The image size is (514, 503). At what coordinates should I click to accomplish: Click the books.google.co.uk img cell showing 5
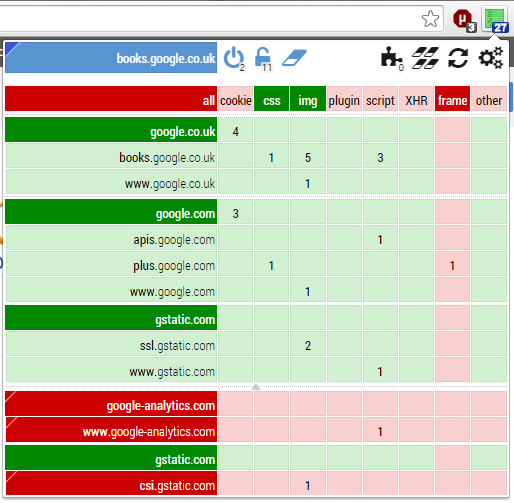[x=308, y=156]
